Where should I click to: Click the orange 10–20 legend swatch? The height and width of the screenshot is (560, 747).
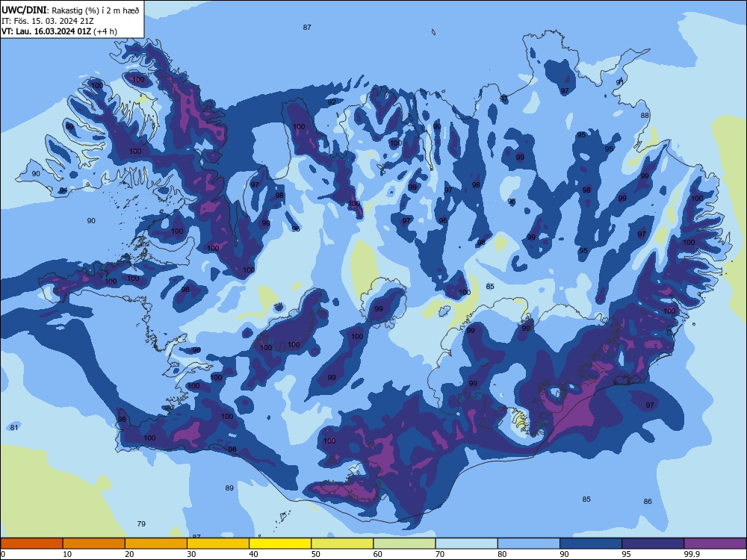[x=94, y=544]
